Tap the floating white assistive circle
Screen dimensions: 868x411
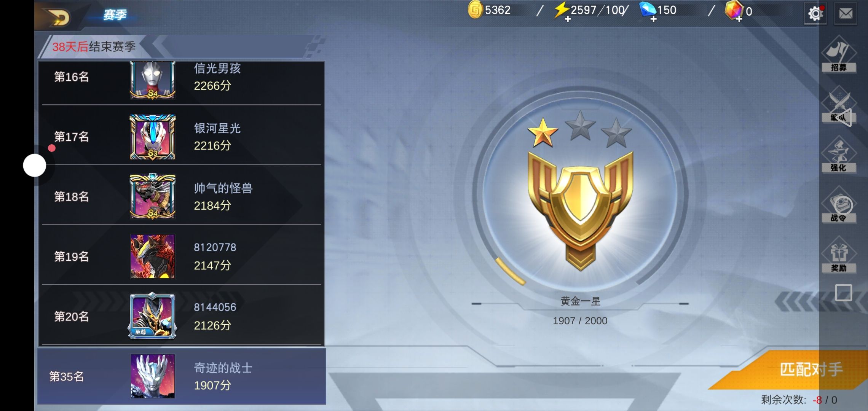(x=35, y=166)
